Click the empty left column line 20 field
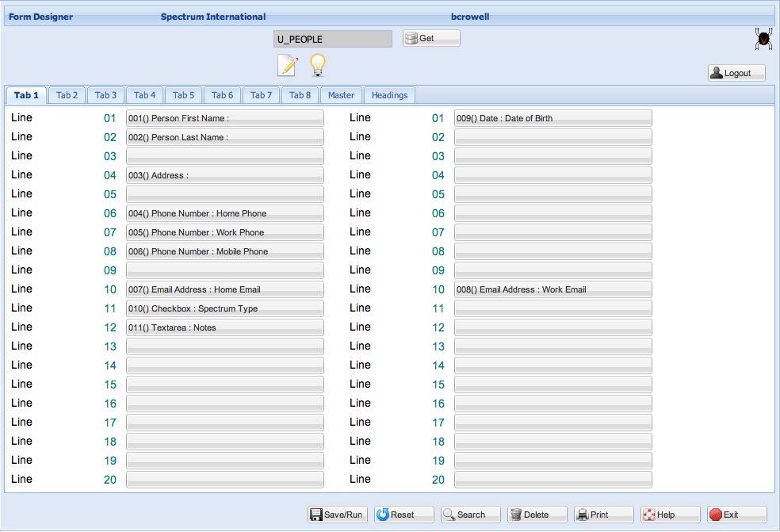 pyautogui.click(x=225, y=480)
